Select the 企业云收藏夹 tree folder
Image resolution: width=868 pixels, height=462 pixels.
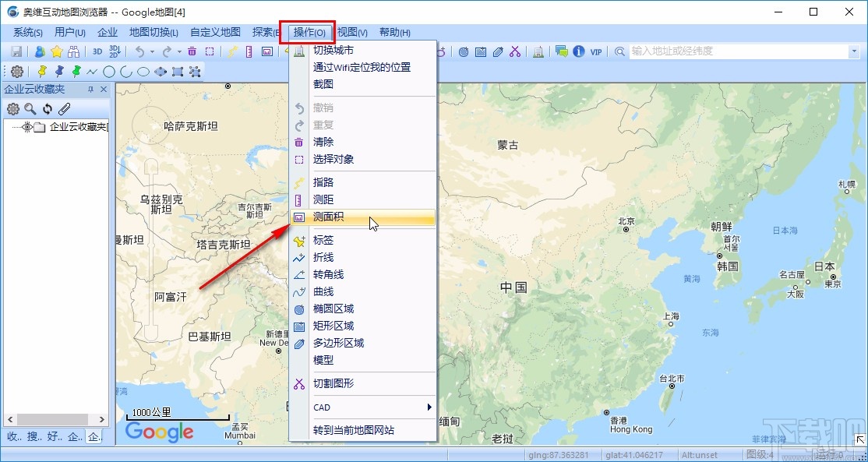pos(78,127)
